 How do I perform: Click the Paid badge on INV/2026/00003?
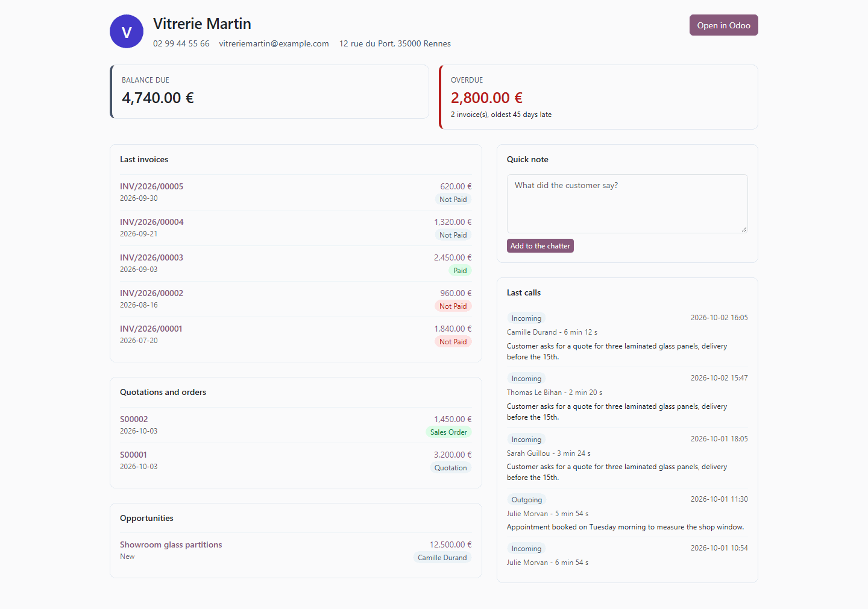pos(460,271)
